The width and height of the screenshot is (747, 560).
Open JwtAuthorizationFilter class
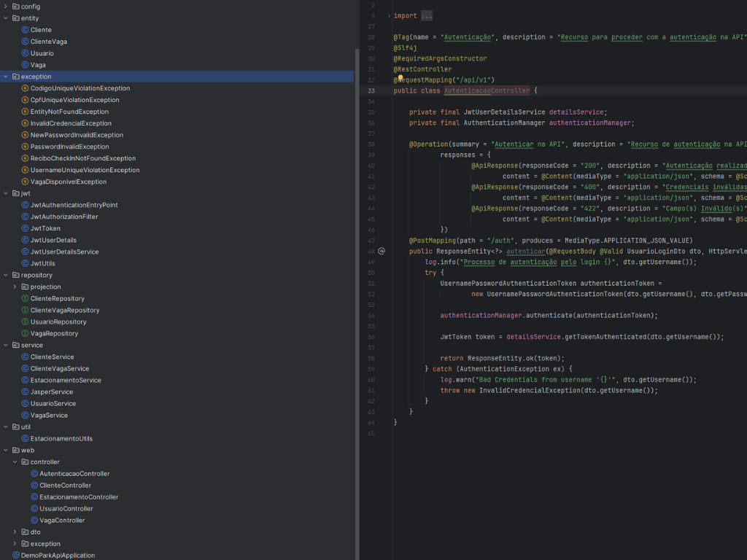(x=64, y=217)
